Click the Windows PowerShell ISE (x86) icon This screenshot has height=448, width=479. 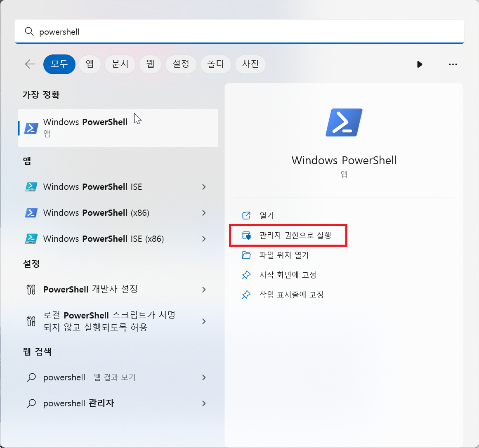31,239
